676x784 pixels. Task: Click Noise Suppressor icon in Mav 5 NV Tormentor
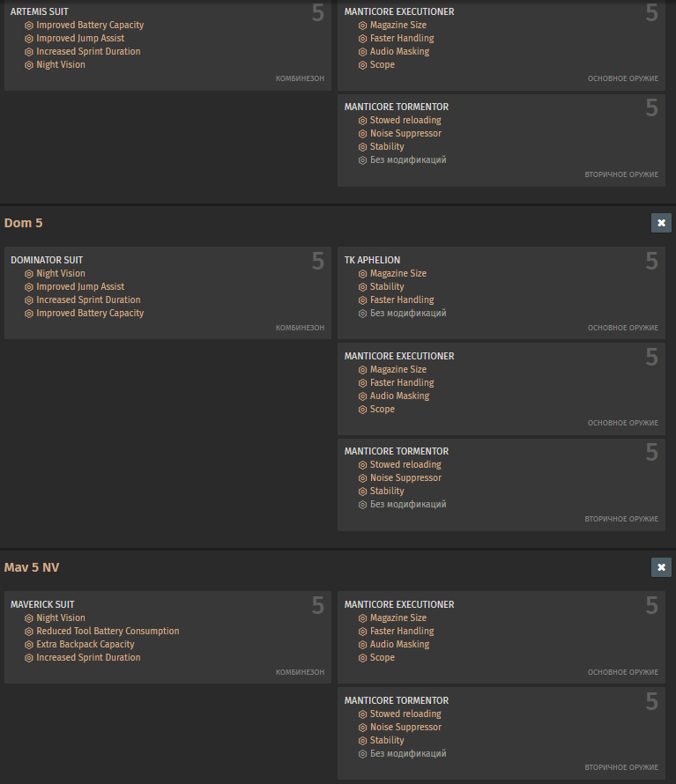362,728
